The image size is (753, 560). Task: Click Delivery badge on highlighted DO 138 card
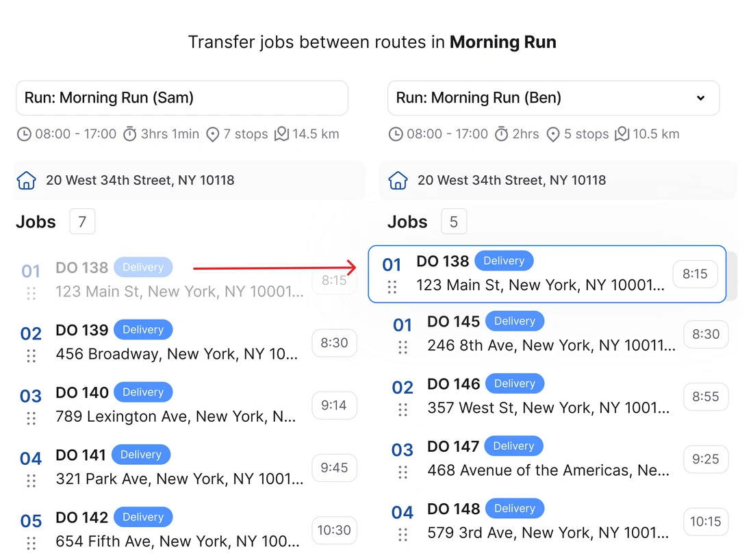pos(505,260)
